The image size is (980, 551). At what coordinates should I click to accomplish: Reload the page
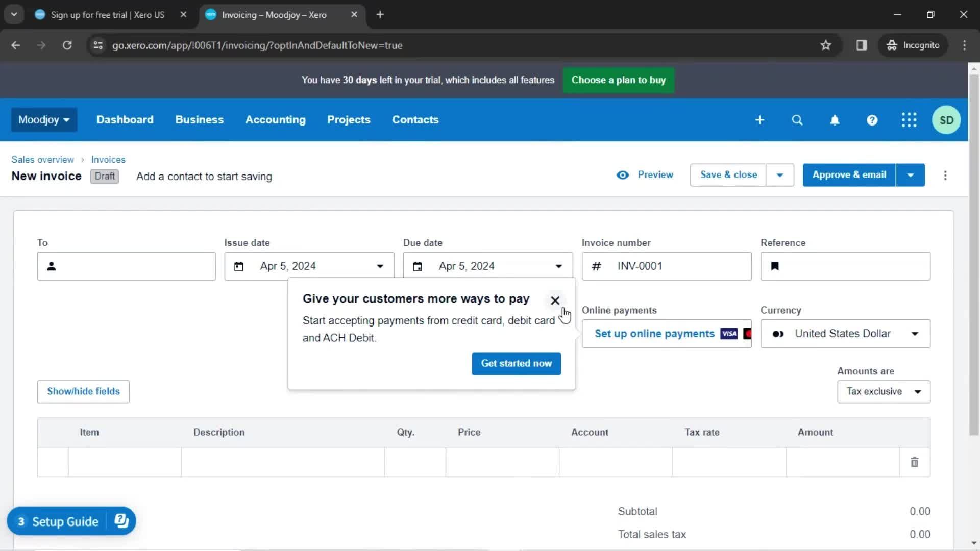[67, 45]
